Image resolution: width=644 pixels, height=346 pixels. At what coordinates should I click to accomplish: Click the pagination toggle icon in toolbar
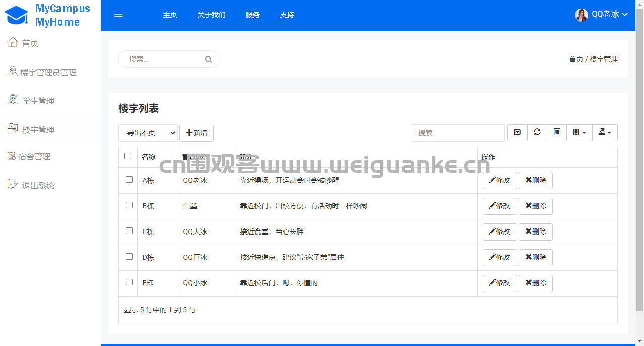518,132
